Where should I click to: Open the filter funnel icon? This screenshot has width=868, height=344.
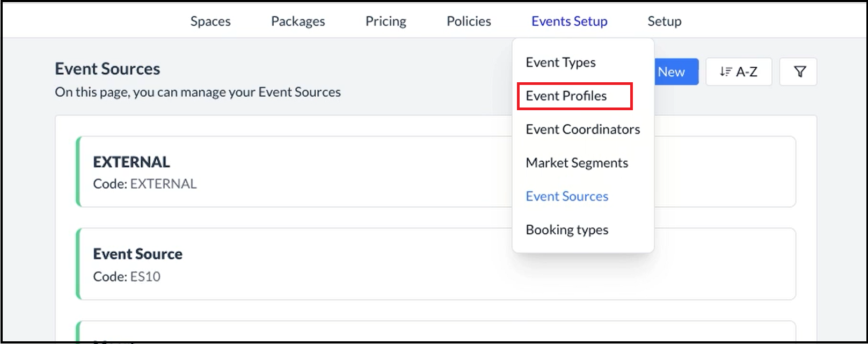pos(799,72)
